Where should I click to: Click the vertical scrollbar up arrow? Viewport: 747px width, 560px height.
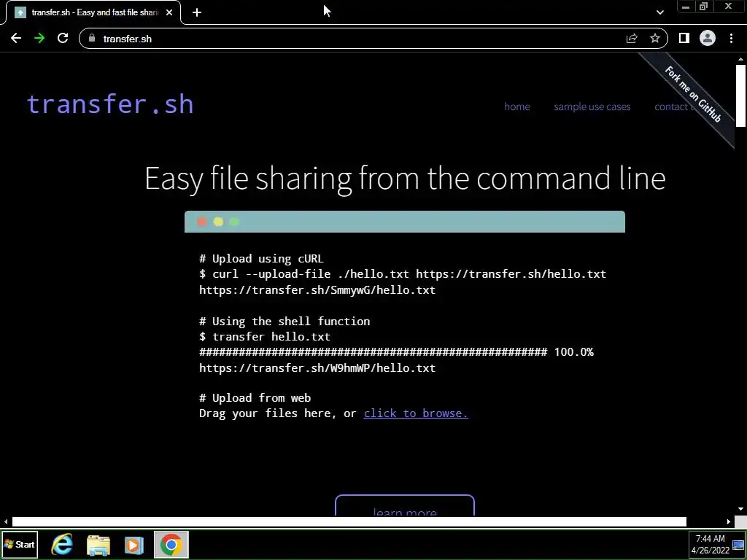point(741,60)
